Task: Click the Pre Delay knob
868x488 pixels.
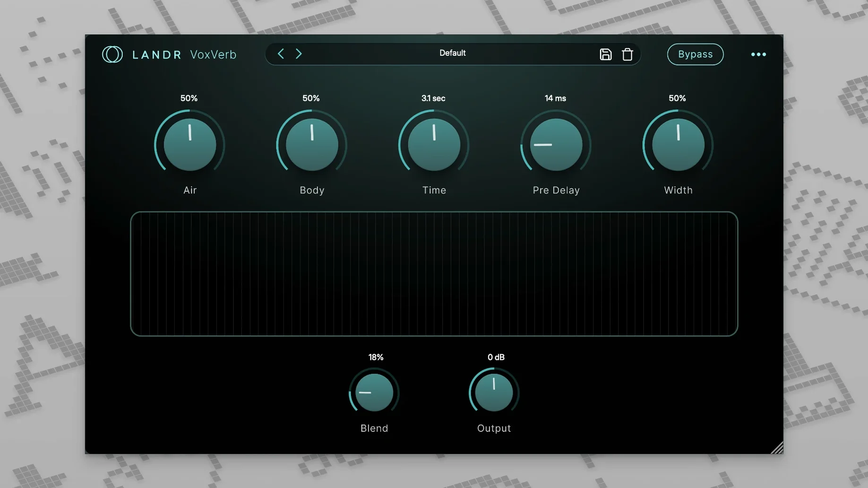Action: [x=556, y=144]
